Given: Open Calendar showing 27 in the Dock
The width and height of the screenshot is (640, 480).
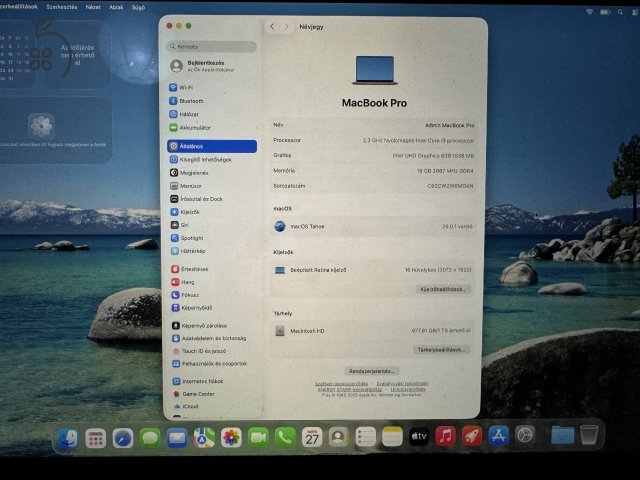Looking at the screenshot, I should pyautogui.click(x=312, y=438).
